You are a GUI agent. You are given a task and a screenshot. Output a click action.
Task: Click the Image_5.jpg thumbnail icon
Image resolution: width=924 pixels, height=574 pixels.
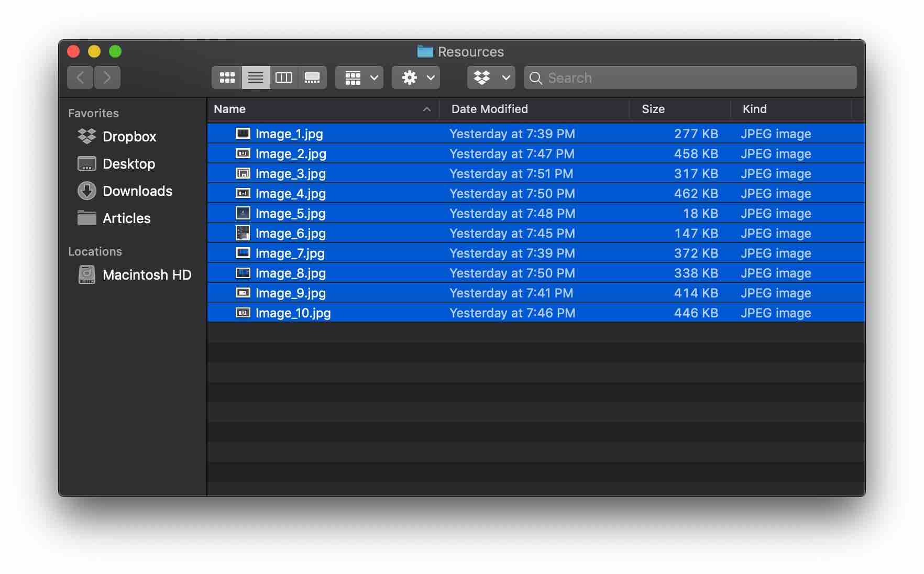(x=243, y=213)
